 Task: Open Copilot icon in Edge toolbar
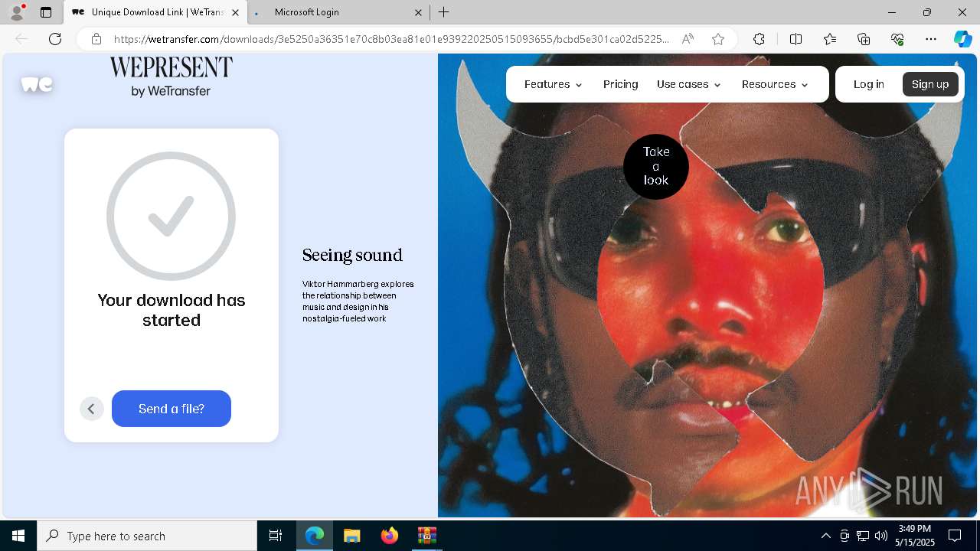coord(962,39)
